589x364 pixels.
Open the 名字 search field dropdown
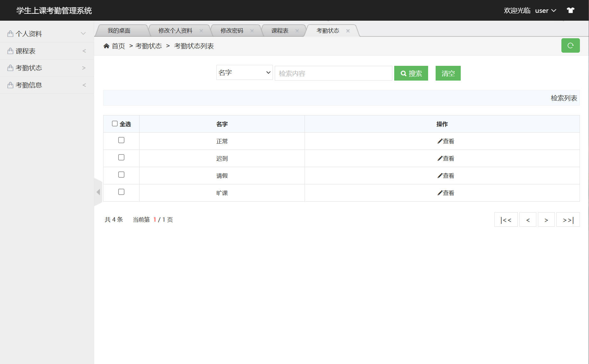pos(244,72)
